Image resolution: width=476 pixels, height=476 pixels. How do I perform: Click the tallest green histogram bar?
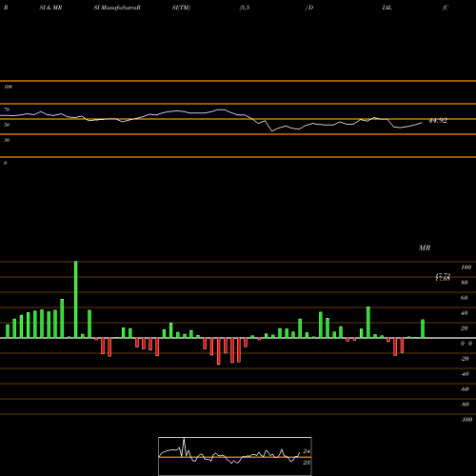coord(75,300)
